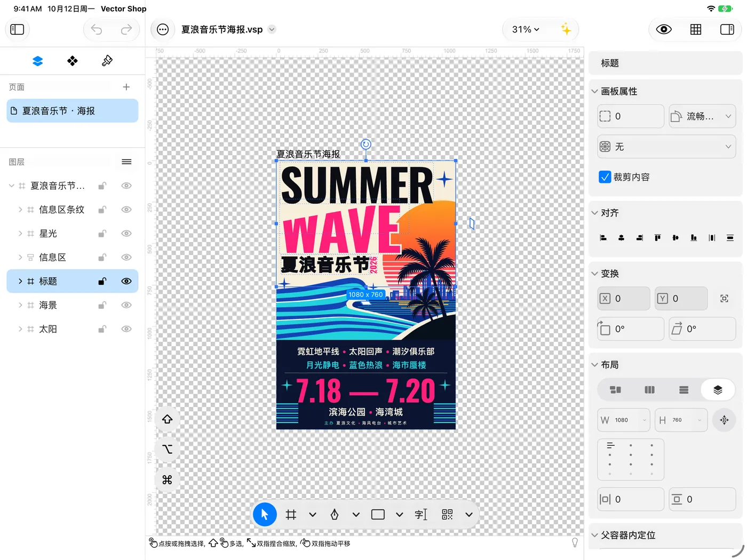The width and height of the screenshot is (747, 560).
Task: Hide the 太阳 layer
Action: point(126,329)
